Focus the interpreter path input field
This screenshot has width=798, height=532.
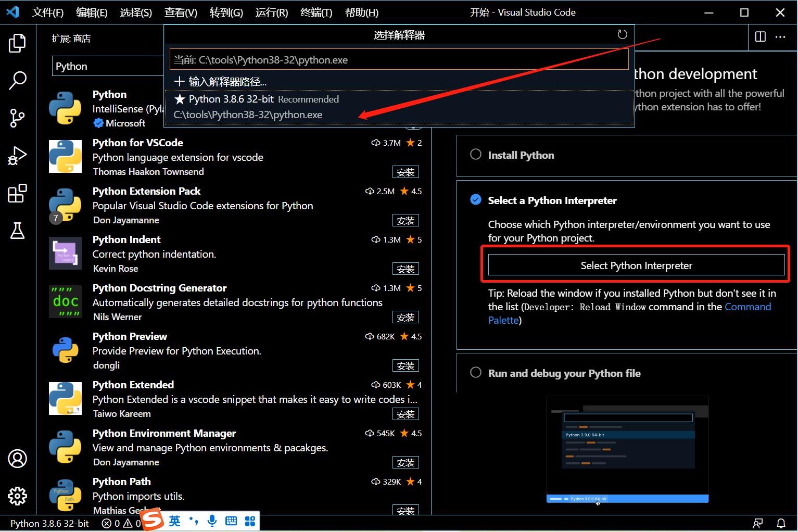click(x=399, y=59)
